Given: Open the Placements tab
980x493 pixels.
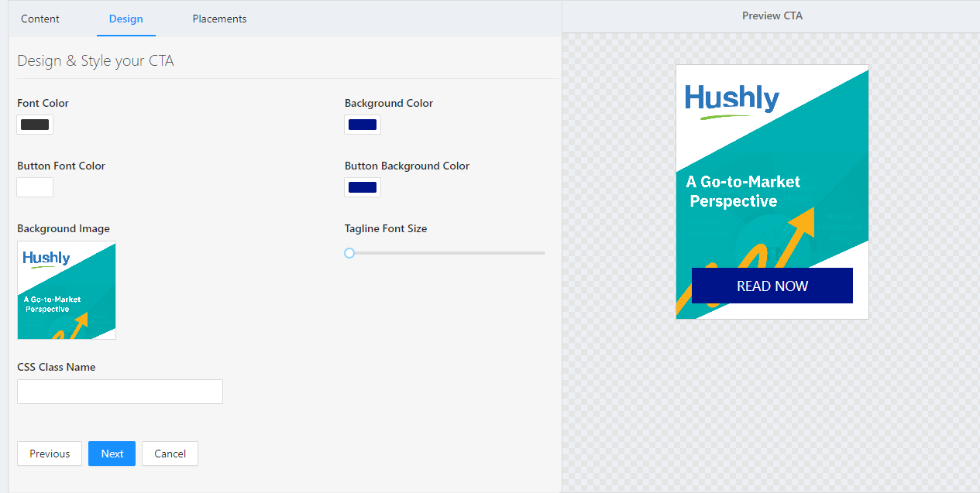Looking at the screenshot, I should (x=219, y=19).
